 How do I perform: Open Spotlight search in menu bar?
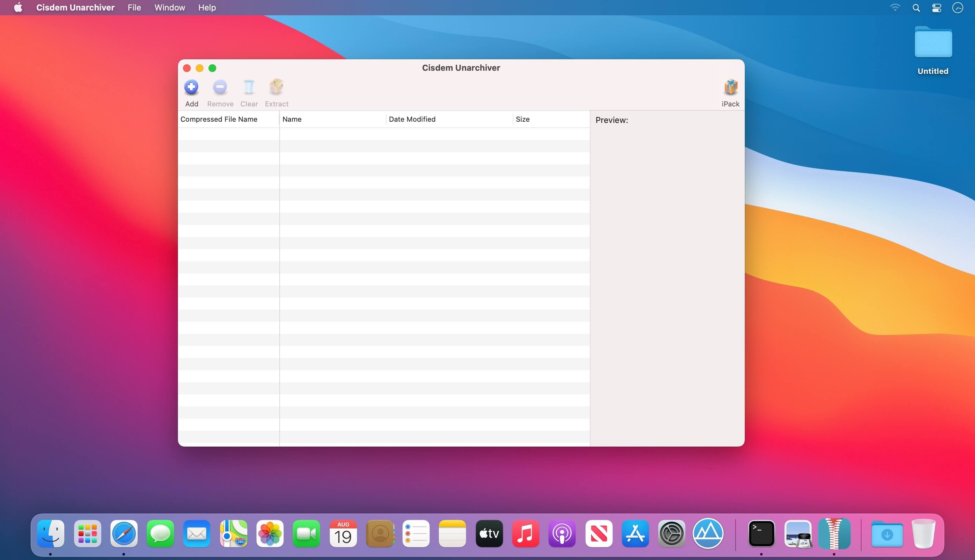coord(916,8)
